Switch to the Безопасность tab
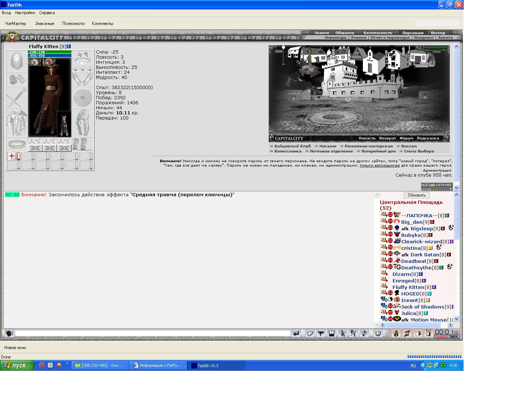The width and height of the screenshot is (532, 399). [x=378, y=33]
